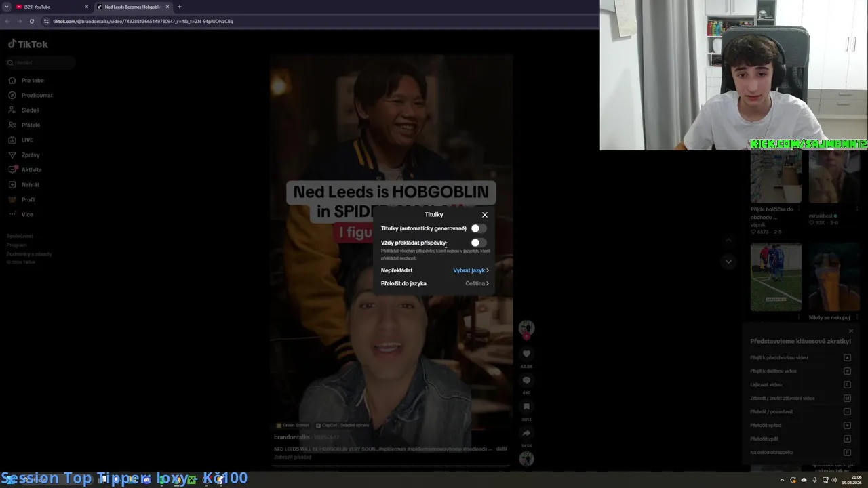This screenshot has width=868, height=488.
Task: Close the Titulky dialog
Action: click(x=485, y=215)
